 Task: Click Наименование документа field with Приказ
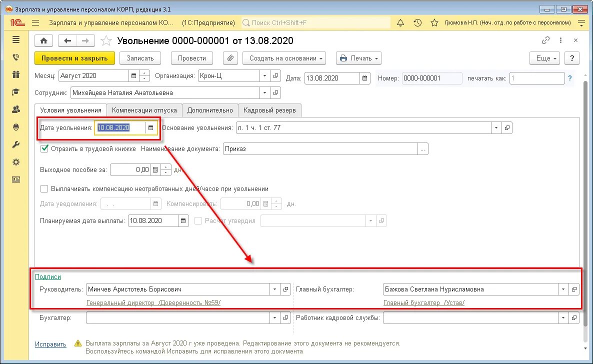320,148
